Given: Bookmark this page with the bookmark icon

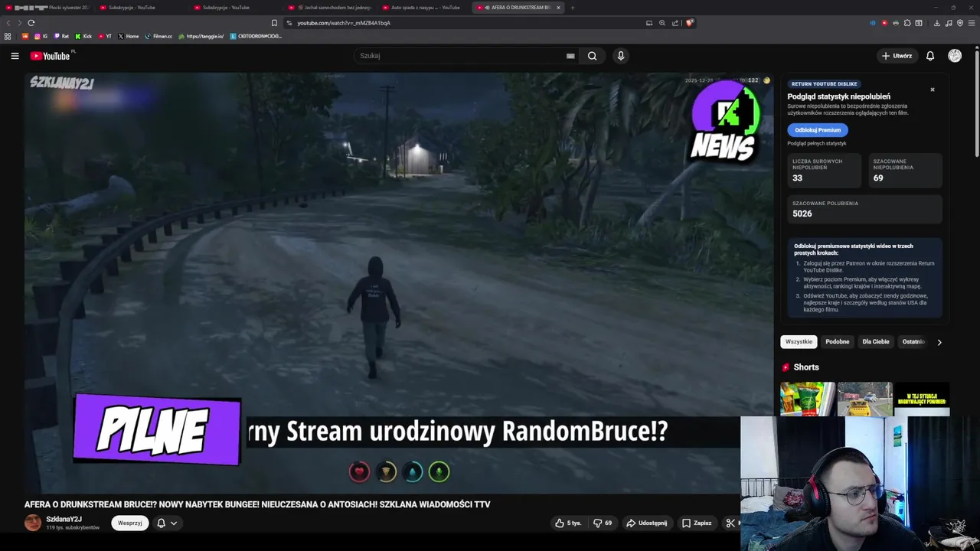Looking at the screenshot, I should tap(274, 23).
